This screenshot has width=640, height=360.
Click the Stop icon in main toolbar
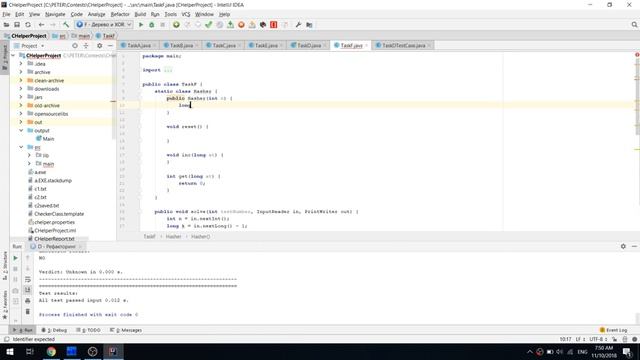pos(162,25)
